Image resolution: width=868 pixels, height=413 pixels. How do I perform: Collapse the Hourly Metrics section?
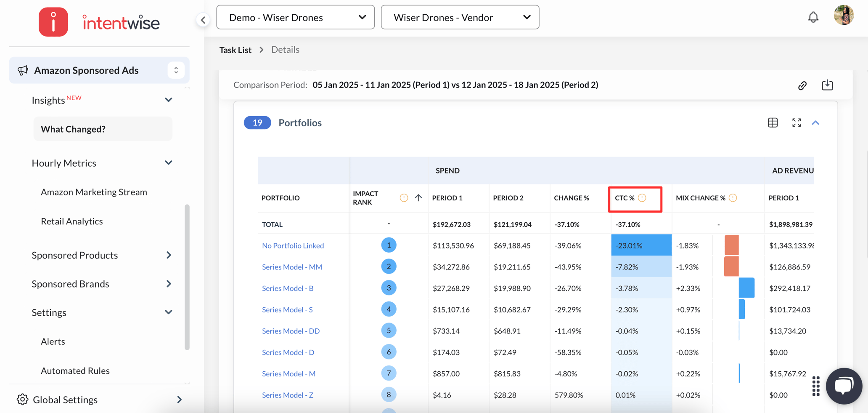coord(169,163)
